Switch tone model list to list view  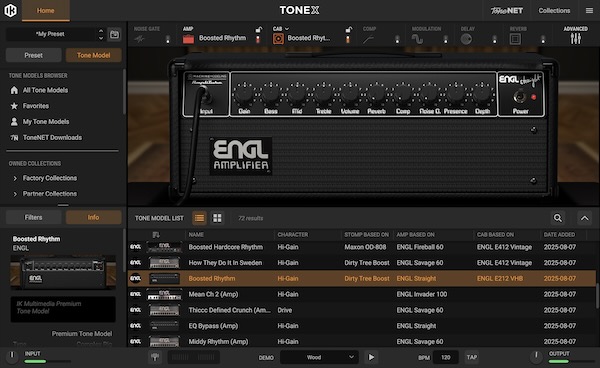pyautogui.click(x=199, y=218)
